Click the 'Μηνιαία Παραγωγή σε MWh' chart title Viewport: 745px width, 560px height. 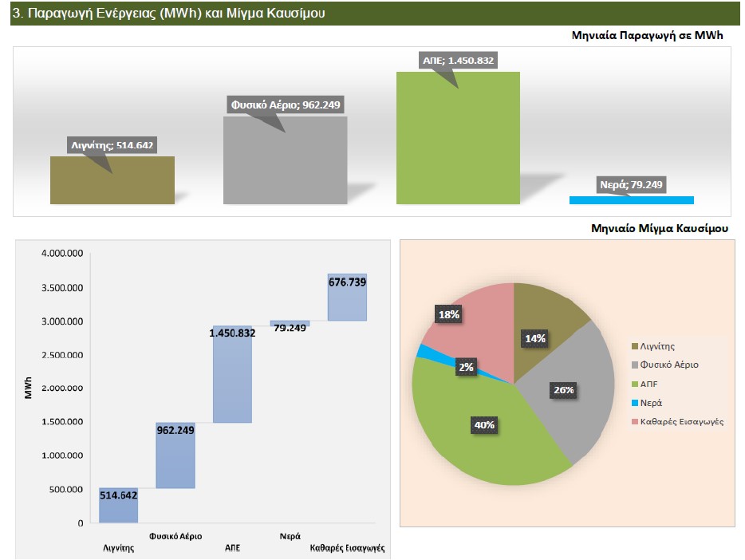(x=650, y=36)
